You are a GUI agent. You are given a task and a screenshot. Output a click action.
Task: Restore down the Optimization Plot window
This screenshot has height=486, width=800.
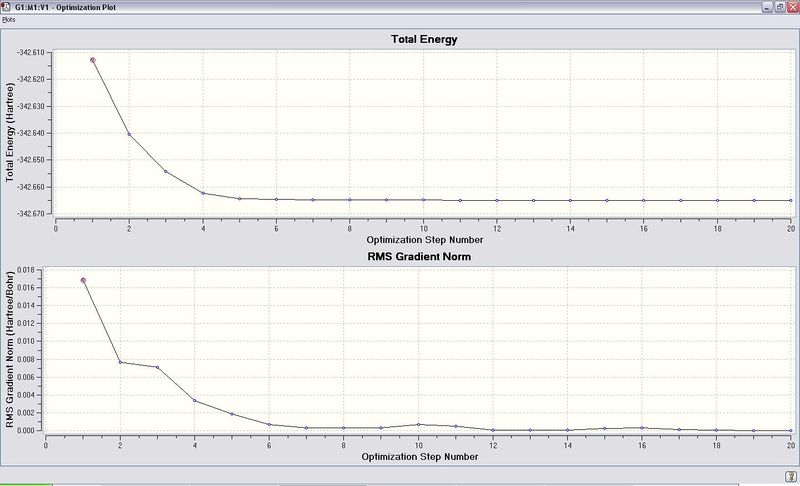point(780,7)
